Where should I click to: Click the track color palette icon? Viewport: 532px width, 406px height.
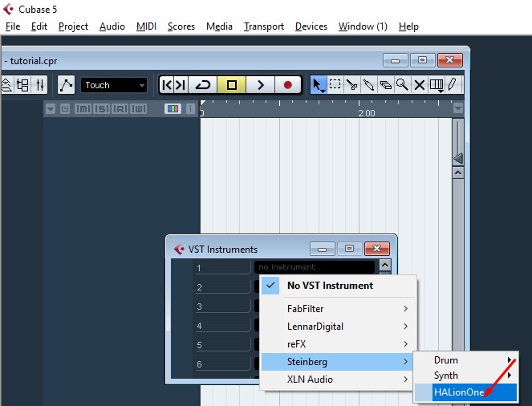[173, 109]
